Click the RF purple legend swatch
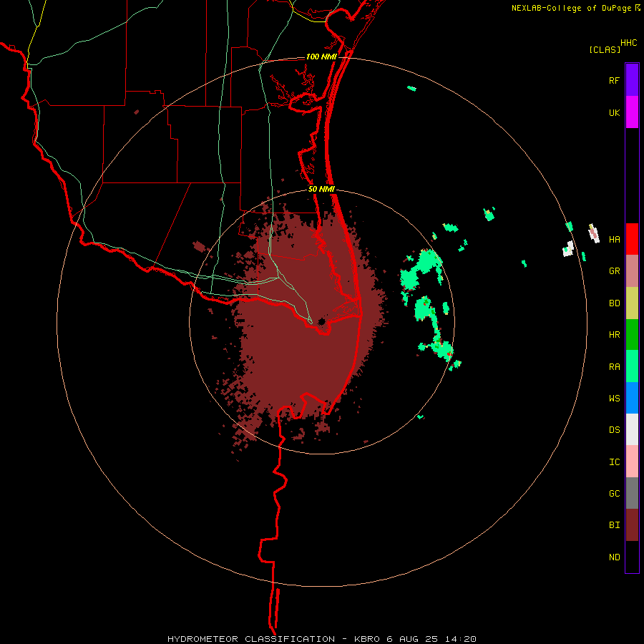Image resolution: width=644 pixels, height=644 pixels. coord(632,80)
